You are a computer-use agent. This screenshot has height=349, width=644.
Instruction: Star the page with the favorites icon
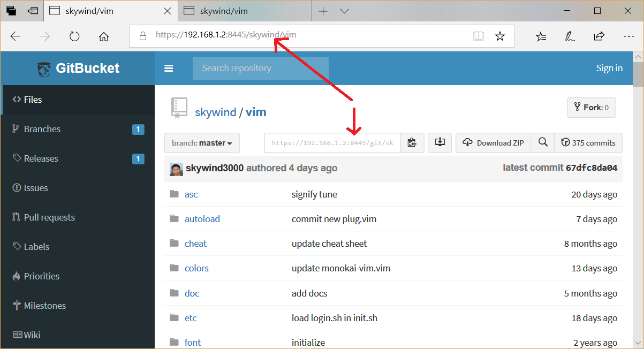[500, 36]
